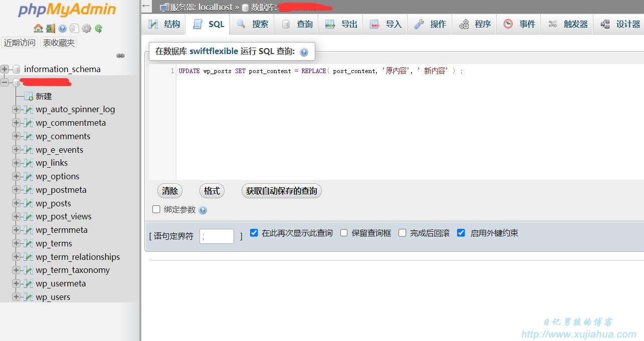This screenshot has width=644, height=341.
Task: Click the table icon beside wp_terms
Action: click(x=28, y=243)
